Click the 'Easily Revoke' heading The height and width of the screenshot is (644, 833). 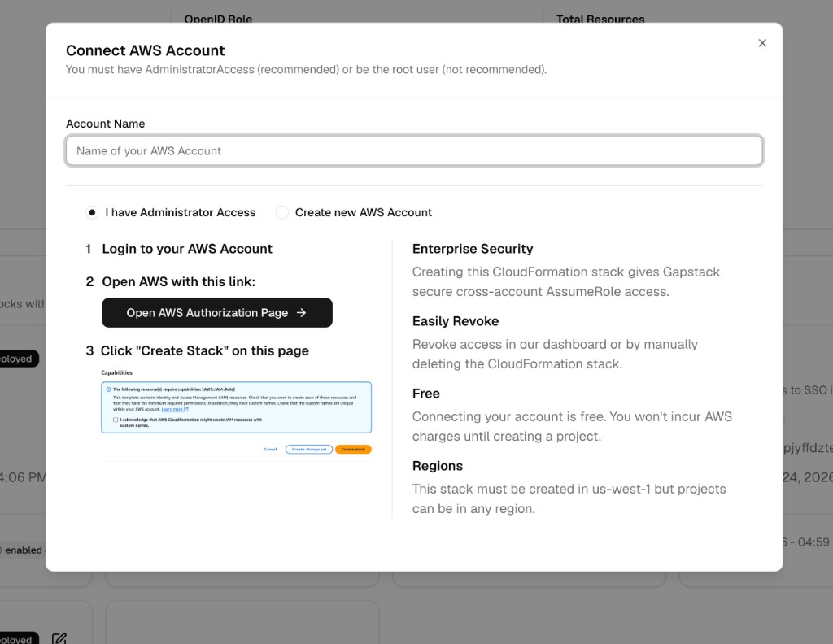456,321
